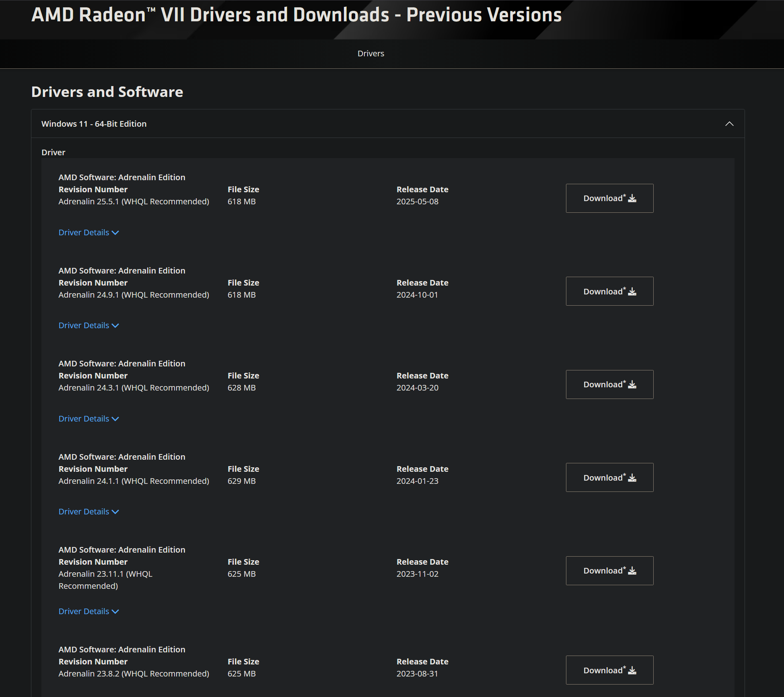The image size is (784, 697).
Task: Click download icon for Adrenalin 24.9.1
Action: click(x=632, y=292)
